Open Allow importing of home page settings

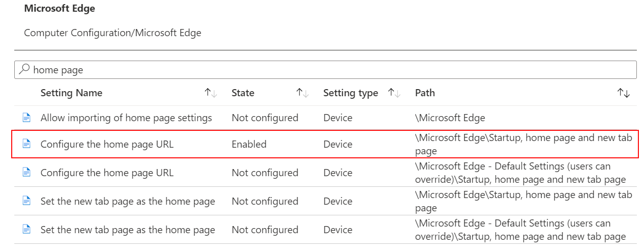coord(126,118)
